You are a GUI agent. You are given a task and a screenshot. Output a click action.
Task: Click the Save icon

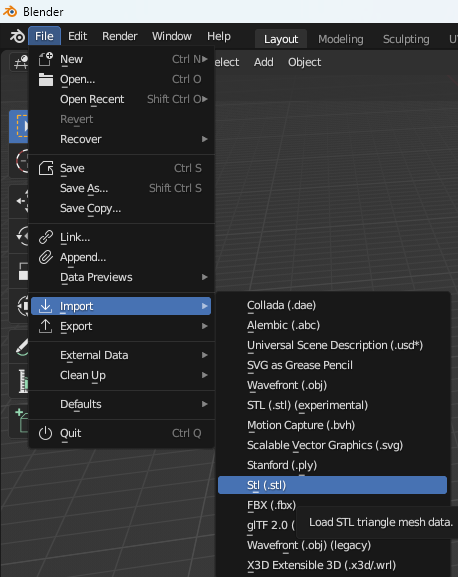click(46, 169)
